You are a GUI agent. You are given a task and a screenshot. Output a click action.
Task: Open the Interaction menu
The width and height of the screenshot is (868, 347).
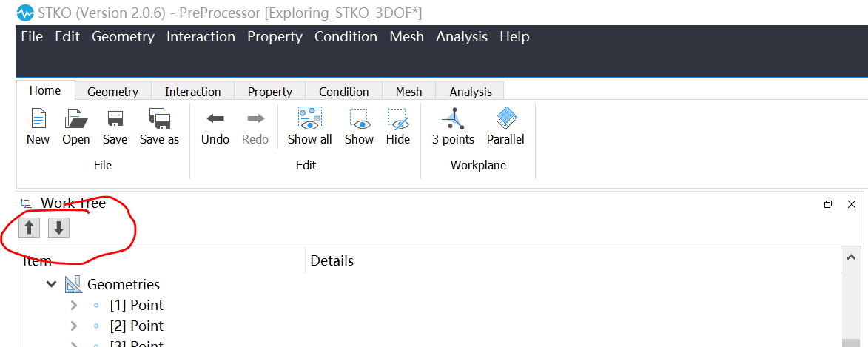coord(201,36)
